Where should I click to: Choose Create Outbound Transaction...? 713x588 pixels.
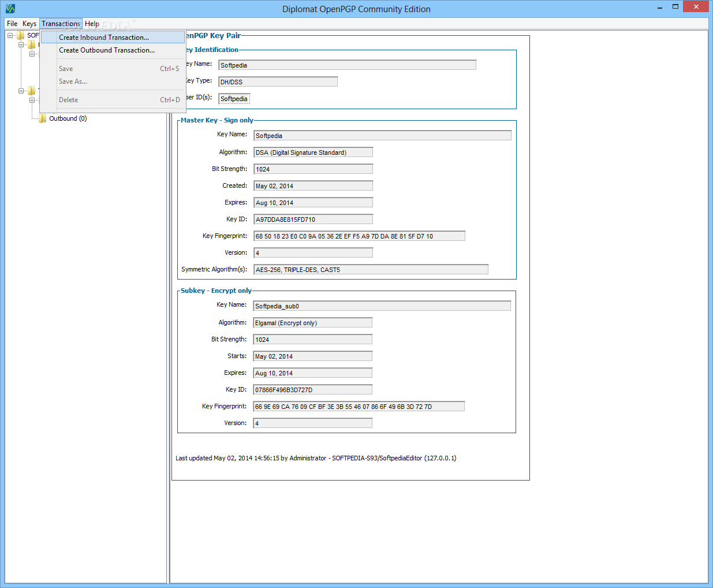click(113, 50)
